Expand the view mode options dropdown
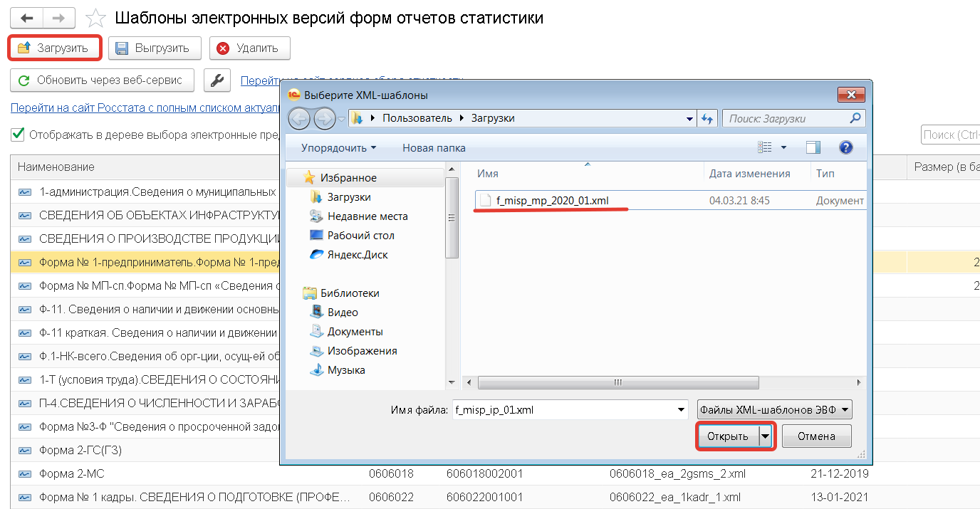The width and height of the screenshot is (980, 509). click(x=784, y=147)
